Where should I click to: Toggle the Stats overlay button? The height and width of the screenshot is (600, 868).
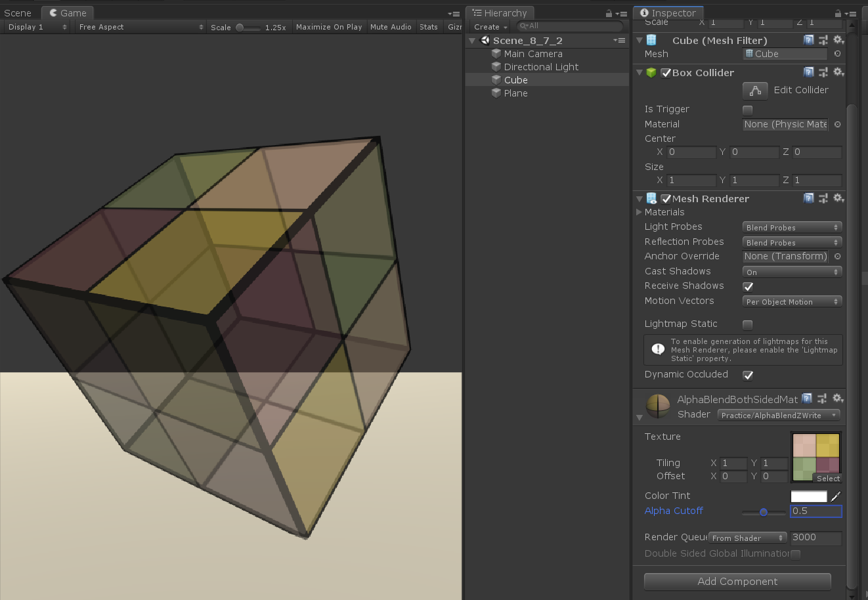click(429, 27)
